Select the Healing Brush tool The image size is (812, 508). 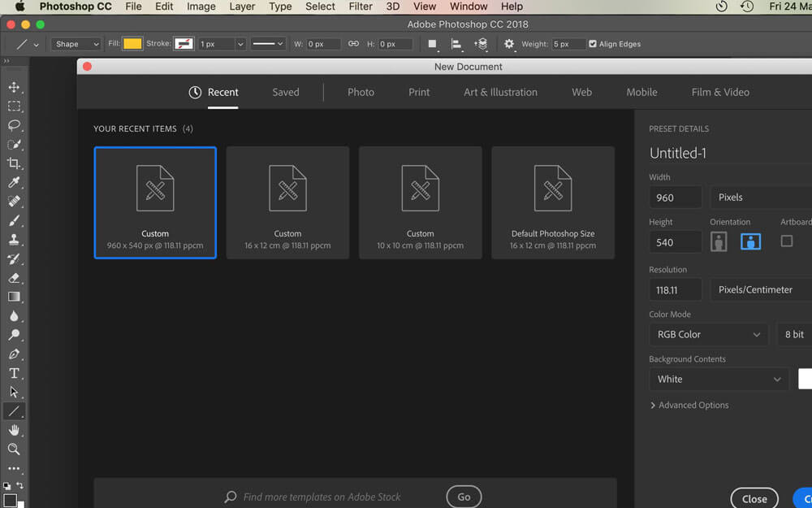(14, 202)
